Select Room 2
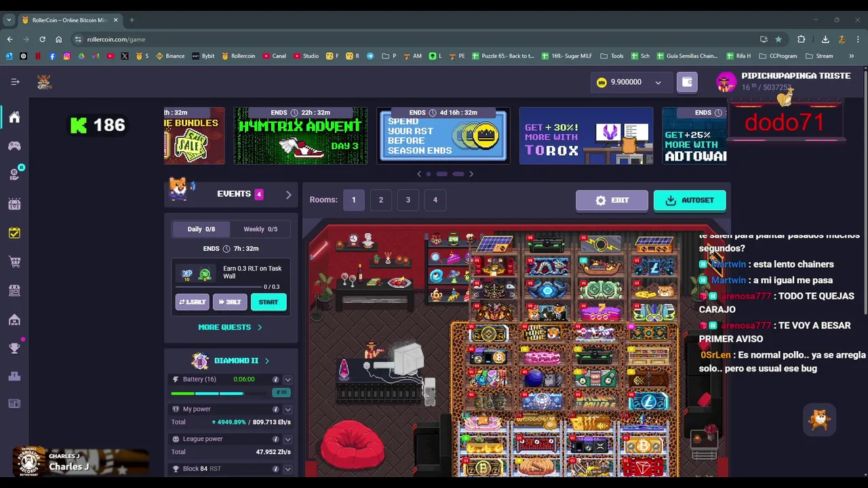868x488 pixels. 380,200
